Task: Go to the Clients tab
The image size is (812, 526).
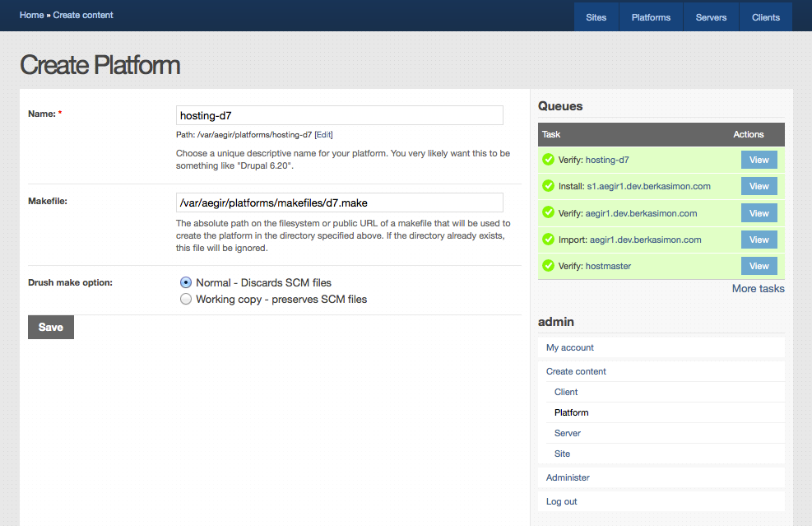Action: point(766,17)
